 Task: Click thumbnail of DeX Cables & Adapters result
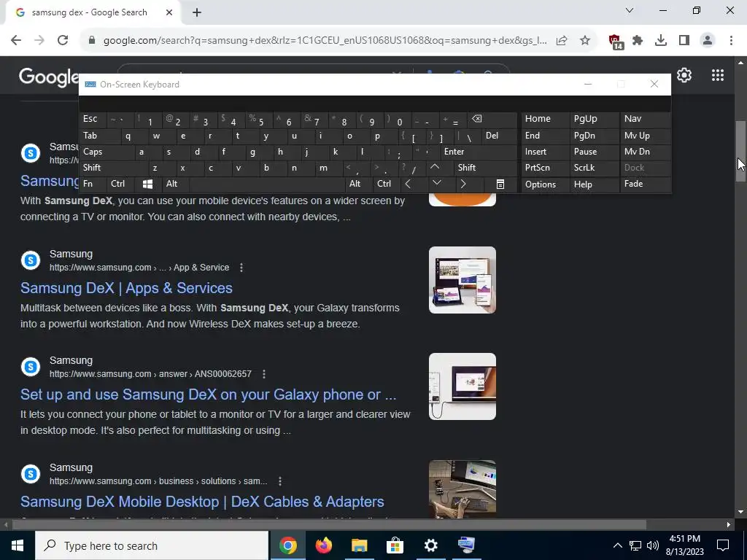coord(462,489)
